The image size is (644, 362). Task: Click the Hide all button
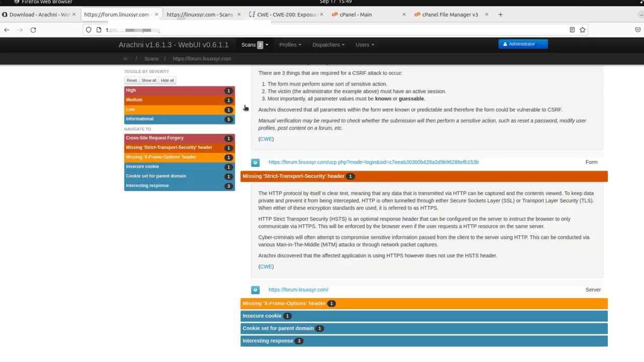tap(168, 80)
